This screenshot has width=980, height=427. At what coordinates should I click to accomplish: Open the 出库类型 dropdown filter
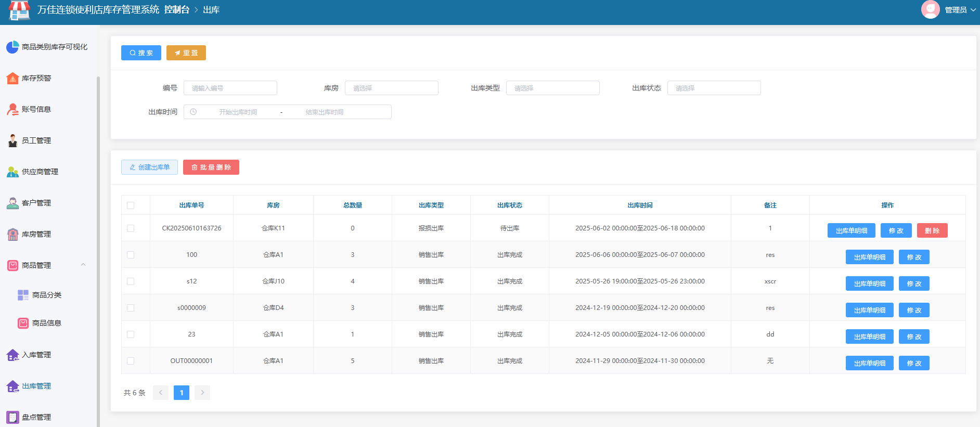coord(553,88)
